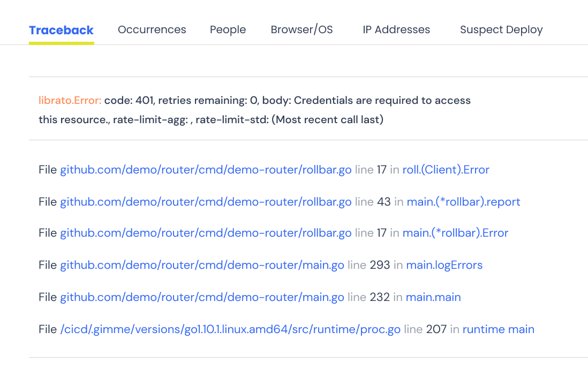Open the main.go file link on line 293
The width and height of the screenshot is (588, 392).
point(202,265)
